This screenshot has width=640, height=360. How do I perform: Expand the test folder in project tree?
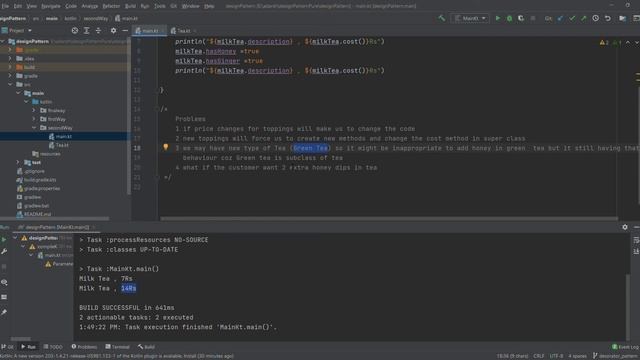point(18,162)
